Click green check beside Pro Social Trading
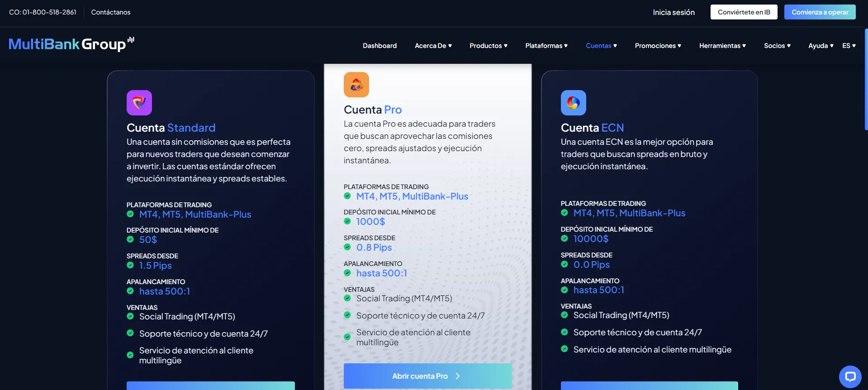 coord(347,298)
